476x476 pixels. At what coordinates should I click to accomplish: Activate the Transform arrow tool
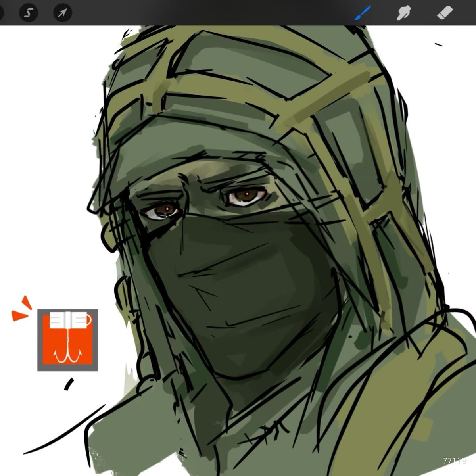(x=63, y=13)
